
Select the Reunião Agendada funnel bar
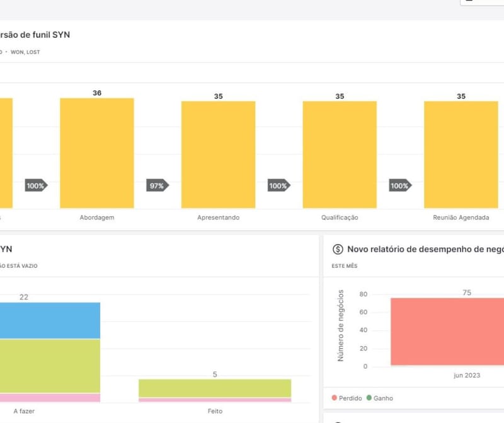(x=461, y=154)
